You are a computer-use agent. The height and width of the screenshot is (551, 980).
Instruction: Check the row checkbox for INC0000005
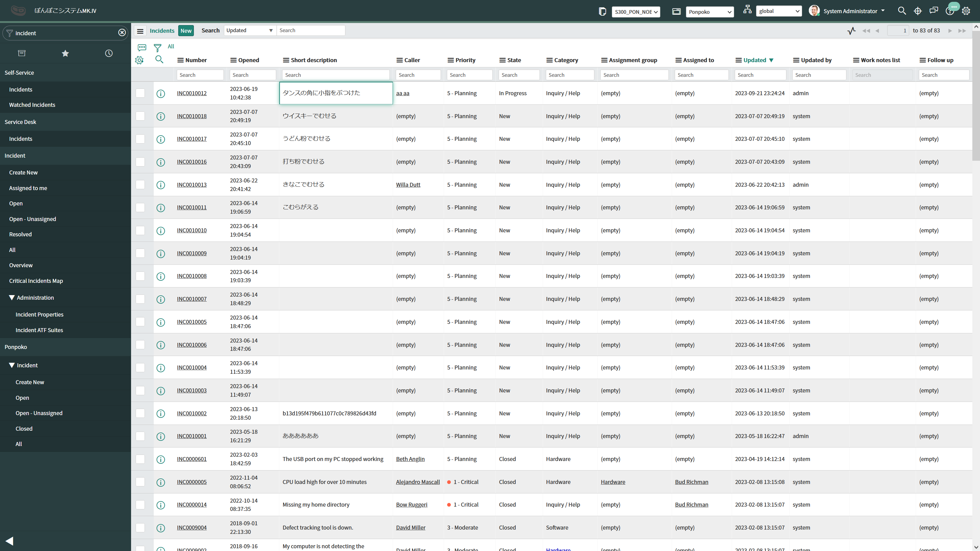tap(140, 482)
